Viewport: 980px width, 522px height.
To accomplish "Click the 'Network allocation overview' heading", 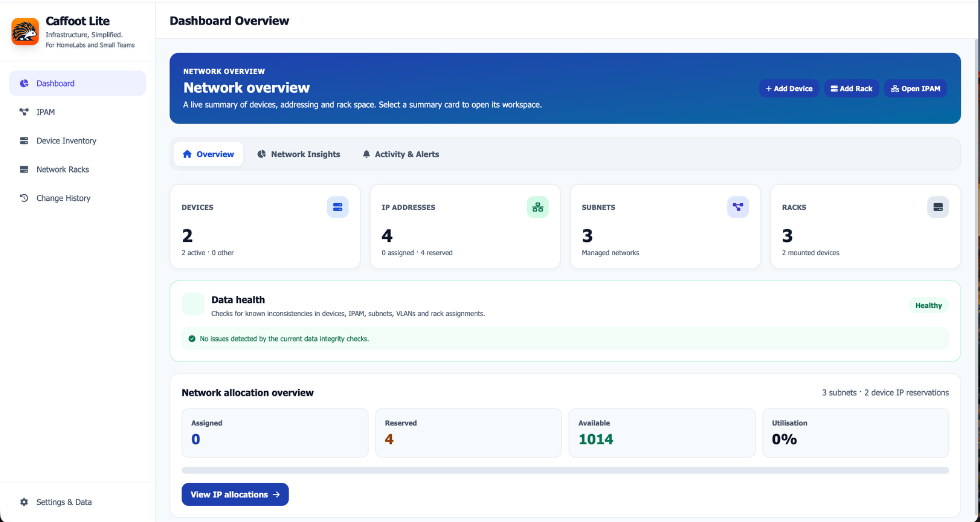I will click(x=247, y=393).
